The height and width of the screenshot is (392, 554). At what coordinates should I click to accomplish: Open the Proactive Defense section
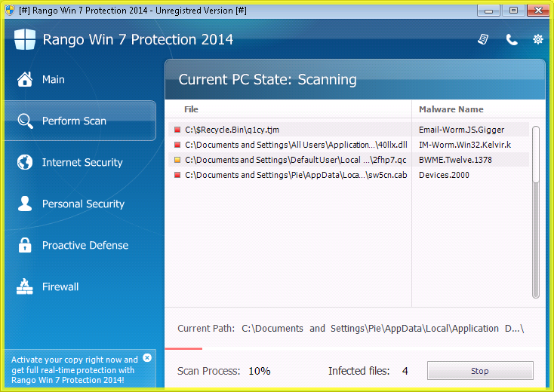80,245
